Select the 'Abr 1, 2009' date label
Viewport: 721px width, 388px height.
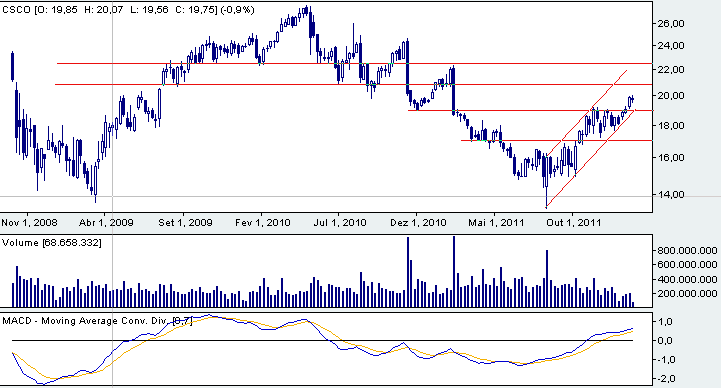[x=106, y=223]
